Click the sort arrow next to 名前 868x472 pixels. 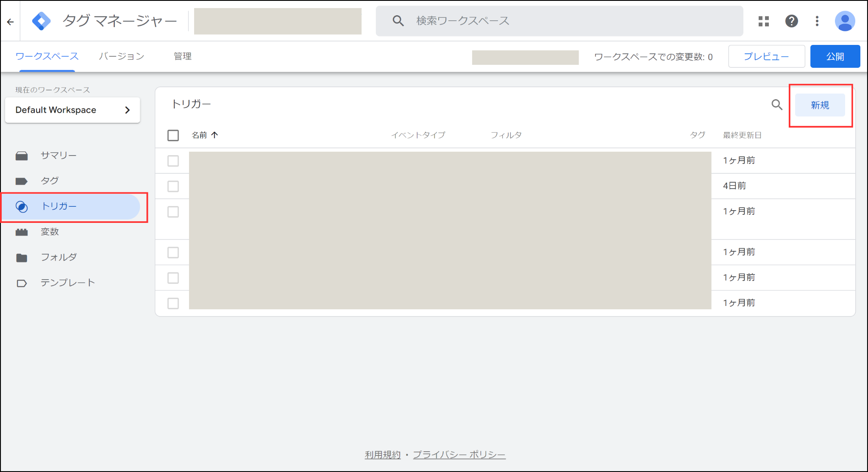pos(214,135)
